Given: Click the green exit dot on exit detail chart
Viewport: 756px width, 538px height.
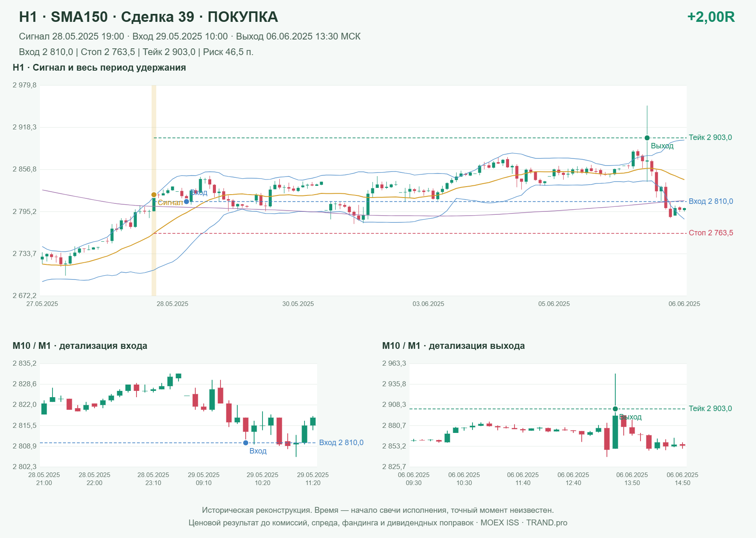Looking at the screenshot, I should [x=615, y=409].
